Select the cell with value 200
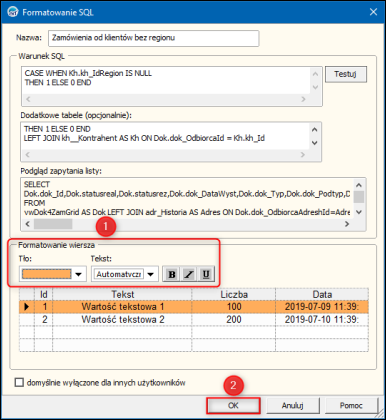 [234, 319]
